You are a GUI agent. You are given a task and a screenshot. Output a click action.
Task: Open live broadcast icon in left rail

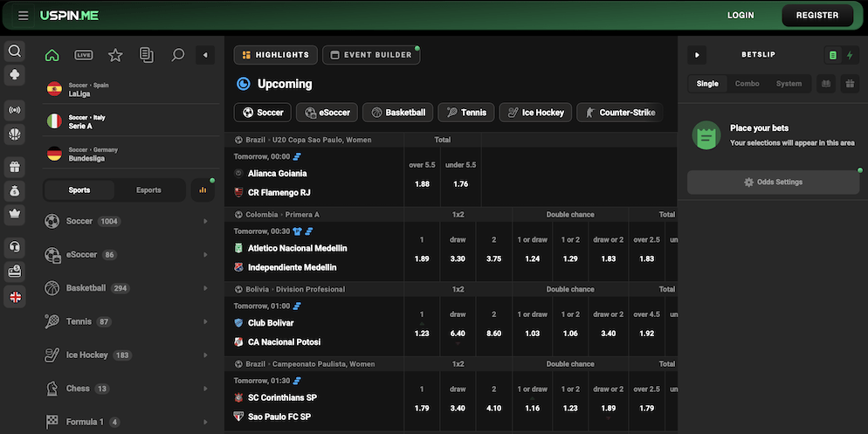15,110
